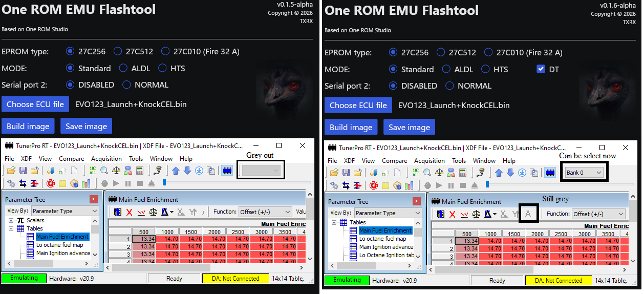Screen dimensions: 644x294
Task: Emulation chip icon in right TunerPro toolbar
Action: pyautogui.click(x=550, y=173)
